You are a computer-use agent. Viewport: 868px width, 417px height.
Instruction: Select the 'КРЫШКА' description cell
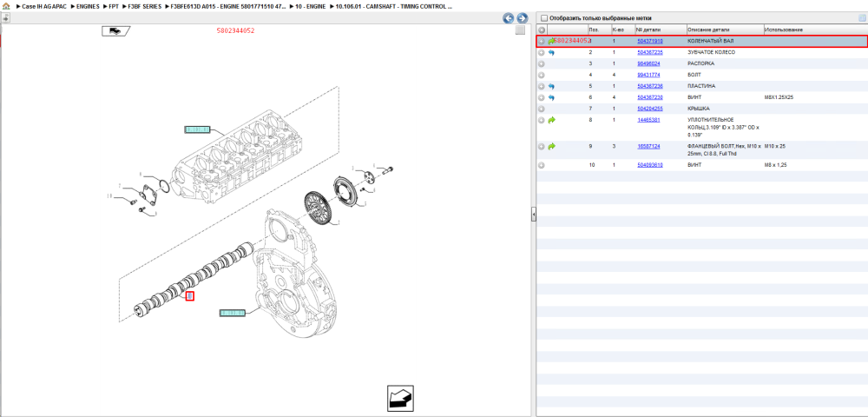699,109
